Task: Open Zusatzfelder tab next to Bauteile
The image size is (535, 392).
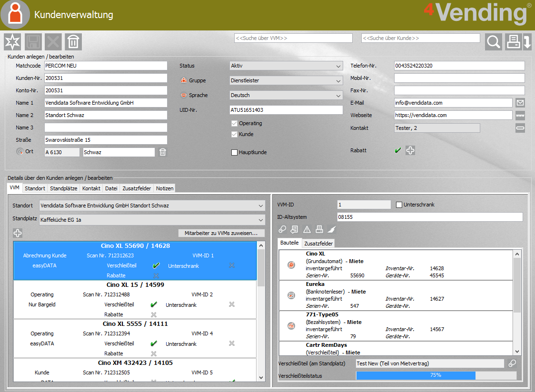Action: click(318, 244)
